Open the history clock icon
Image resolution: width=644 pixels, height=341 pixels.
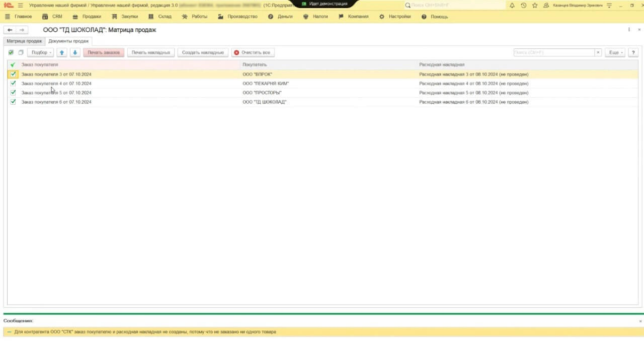524,6
